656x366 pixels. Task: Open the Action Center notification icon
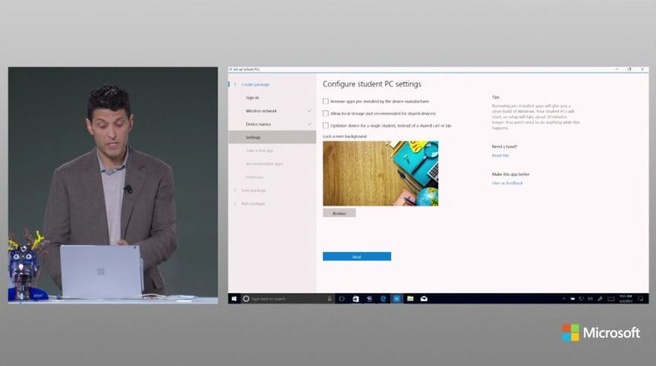pos(641,299)
